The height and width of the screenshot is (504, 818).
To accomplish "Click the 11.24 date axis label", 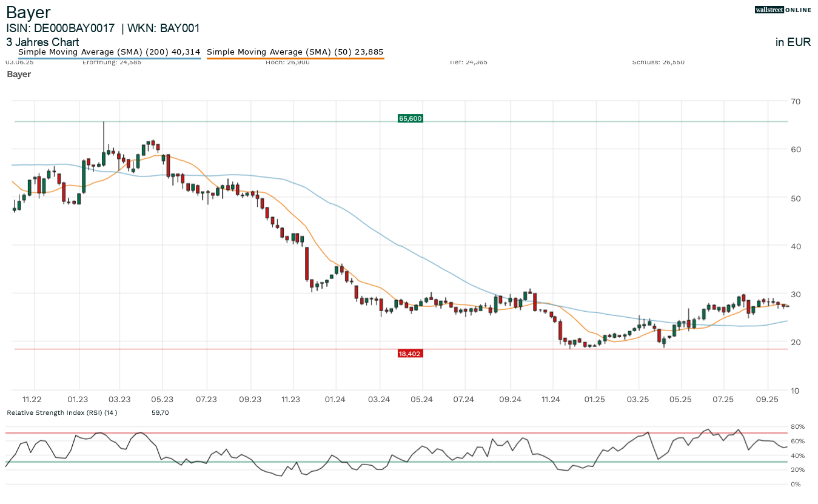I will click(551, 399).
